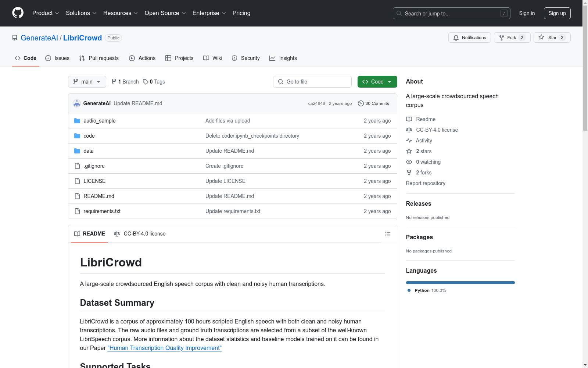
Task: View the 30 Commits history
Action: pos(373,103)
